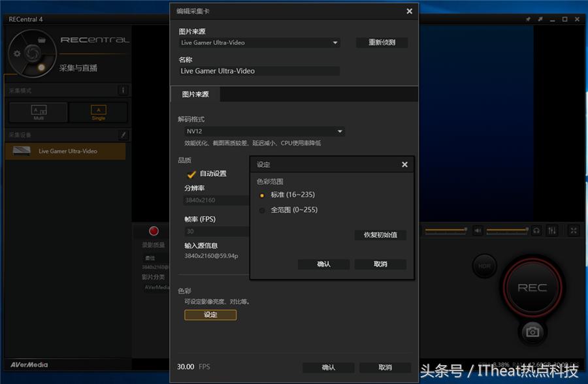Click 恢复初始值 to restore defaults
This screenshot has width=588, height=384.
[x=381, y=235]
